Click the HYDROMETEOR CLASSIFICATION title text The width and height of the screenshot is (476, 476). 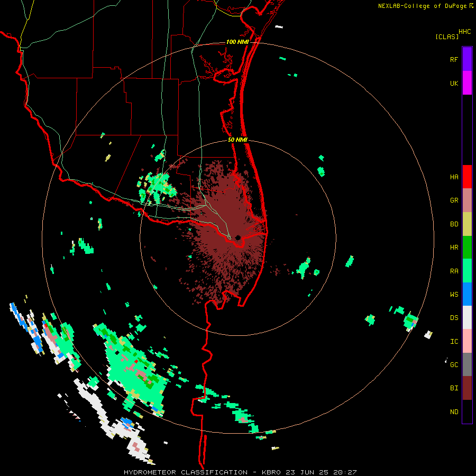(186, 472)
